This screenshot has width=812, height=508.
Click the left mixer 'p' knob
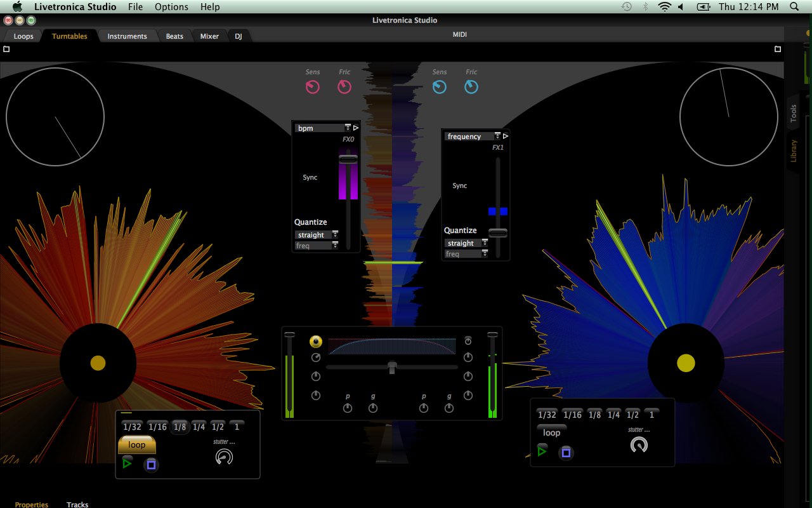pos(348,408)
